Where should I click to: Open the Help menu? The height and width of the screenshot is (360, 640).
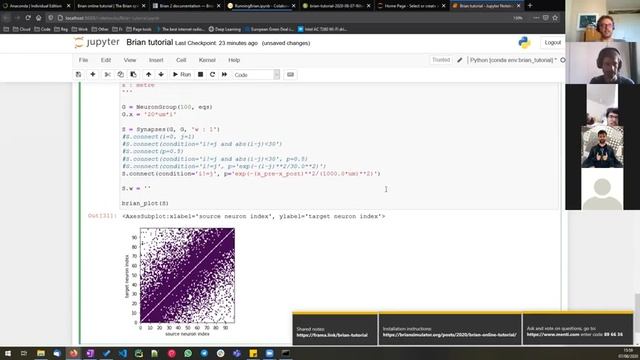(234, 60)
